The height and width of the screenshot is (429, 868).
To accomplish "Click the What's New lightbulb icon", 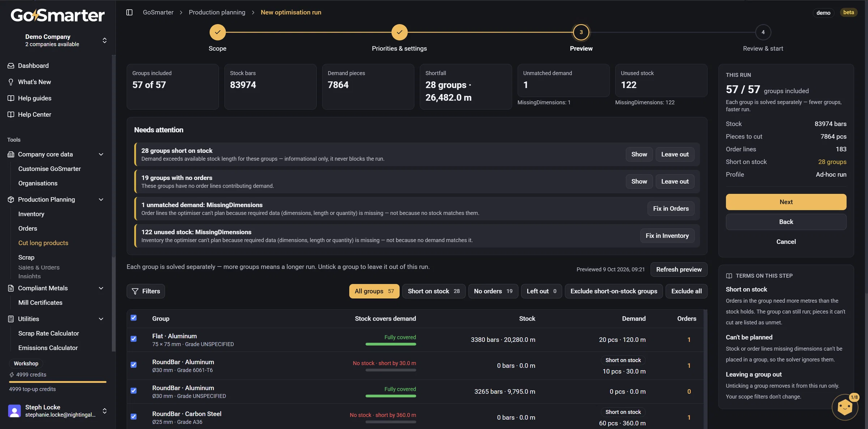I will click(11, 82).
